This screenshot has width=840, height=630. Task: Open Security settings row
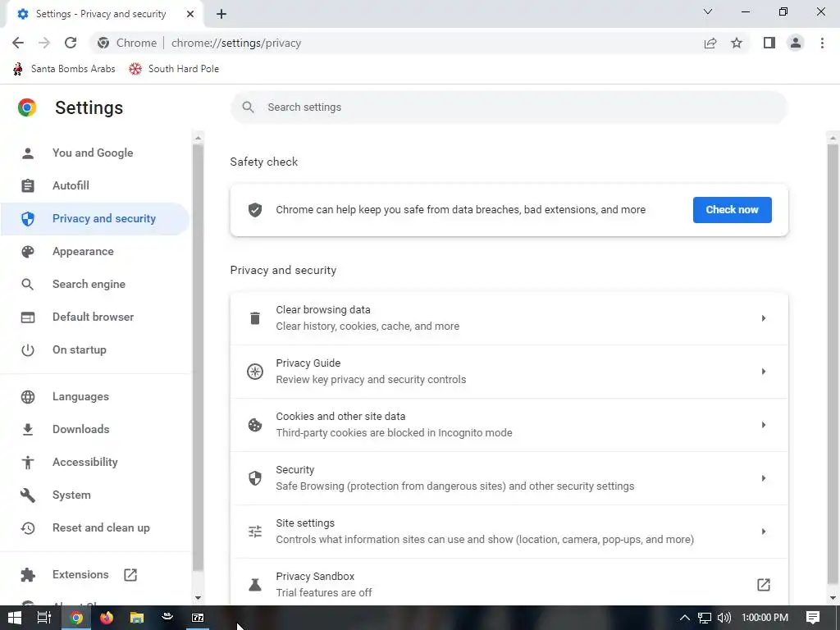[x=509, y=478]
